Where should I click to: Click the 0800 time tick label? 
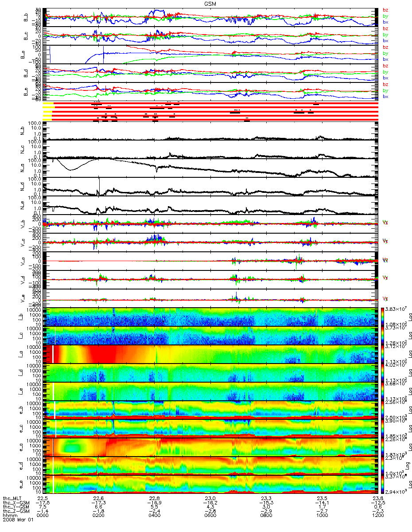266,516
